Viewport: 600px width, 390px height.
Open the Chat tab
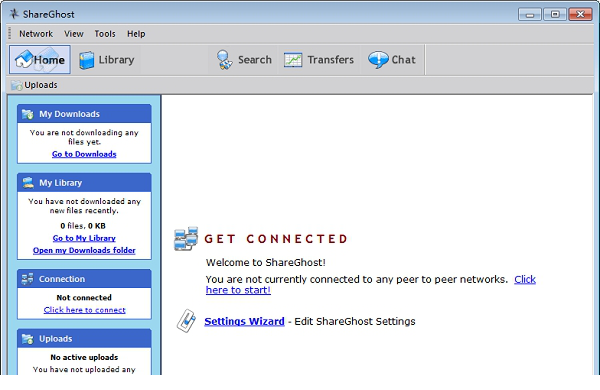pyautogui.click(x=392, y=60)
